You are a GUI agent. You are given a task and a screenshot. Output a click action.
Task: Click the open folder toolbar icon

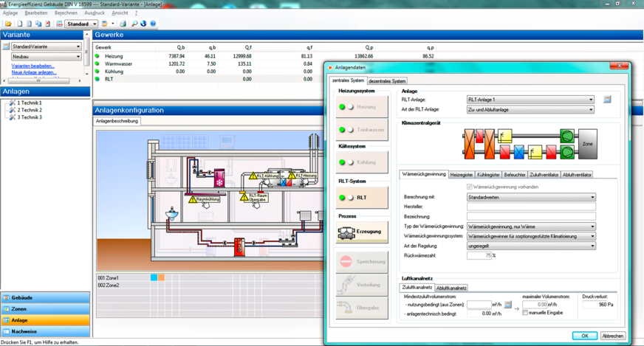click(8, 24)
